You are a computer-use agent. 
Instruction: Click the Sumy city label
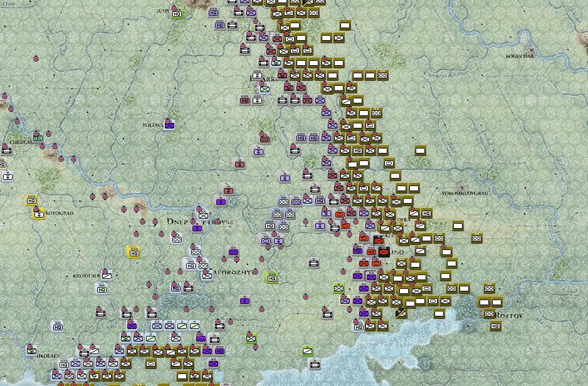(x=163, y=11)
